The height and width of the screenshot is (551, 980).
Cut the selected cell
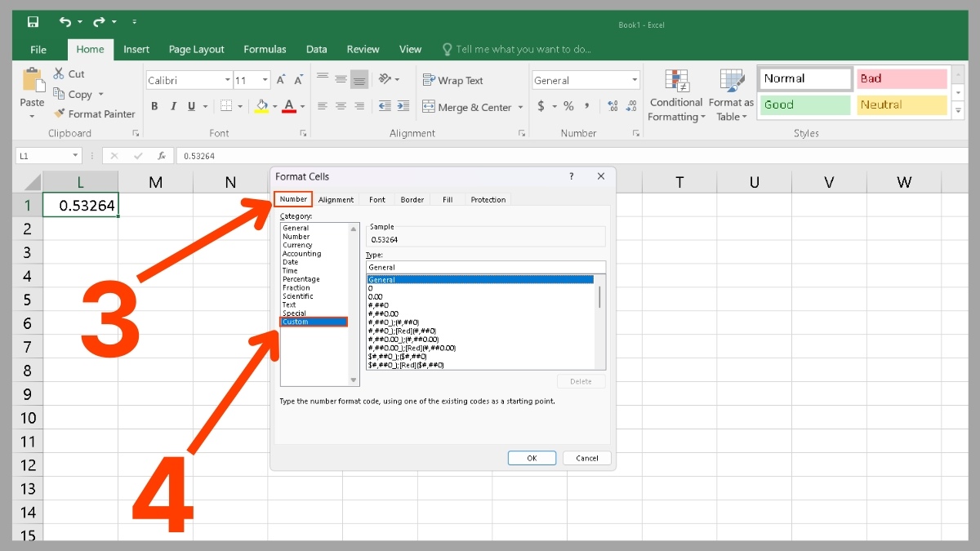[x=69, y=73]
